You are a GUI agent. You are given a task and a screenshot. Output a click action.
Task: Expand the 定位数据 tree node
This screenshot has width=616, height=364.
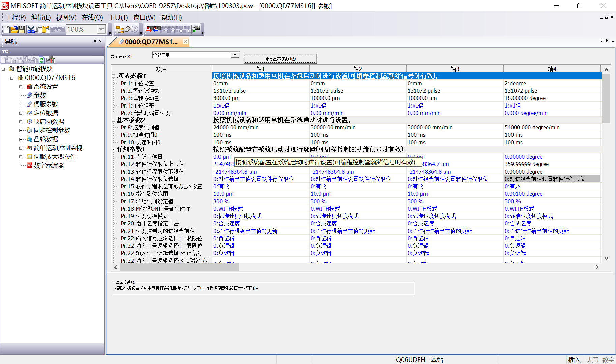click(21, 113)
